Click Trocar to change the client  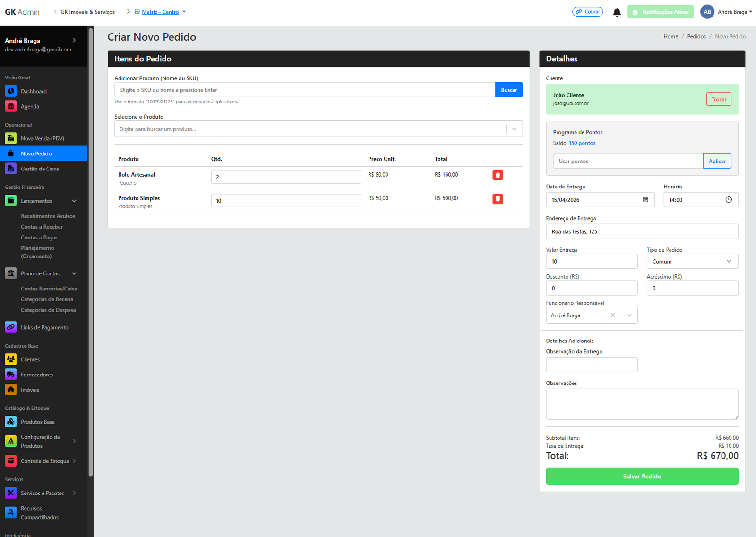[718, 99]
